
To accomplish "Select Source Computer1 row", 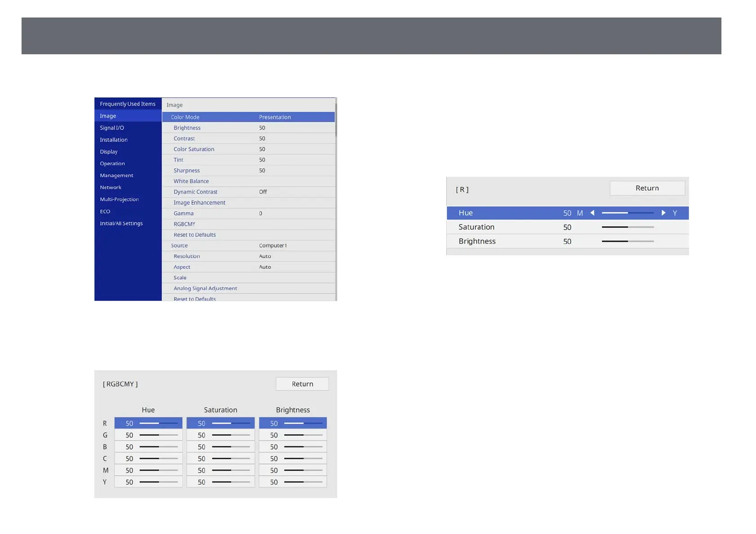I will pyautogui.click(x=248, y=245).
